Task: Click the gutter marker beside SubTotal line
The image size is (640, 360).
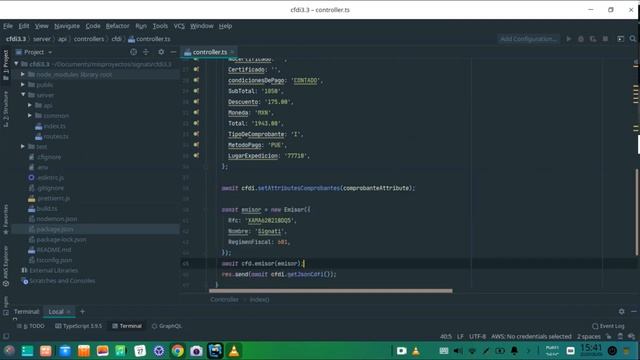Action: 196,91
